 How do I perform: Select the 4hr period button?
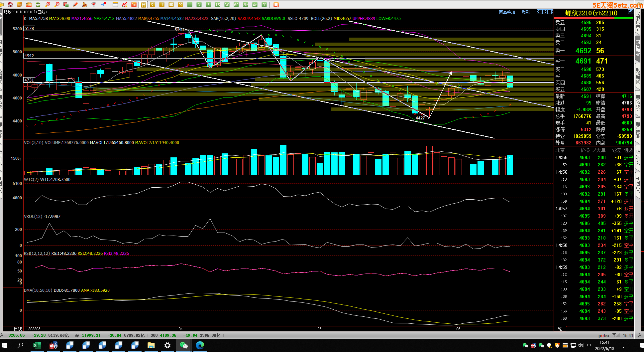click(x=255, y=5)
